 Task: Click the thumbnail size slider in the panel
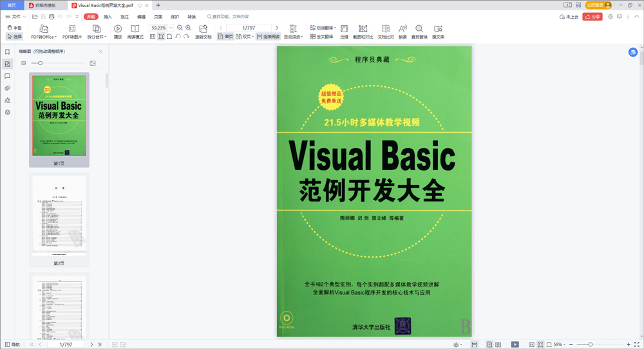coord(41,63)
